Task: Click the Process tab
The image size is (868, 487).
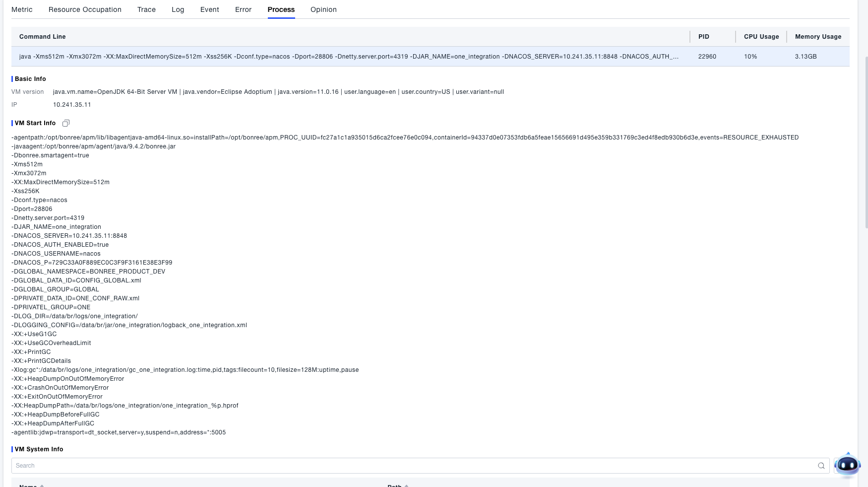Action: pyautogui.click(x=281, y=9)
